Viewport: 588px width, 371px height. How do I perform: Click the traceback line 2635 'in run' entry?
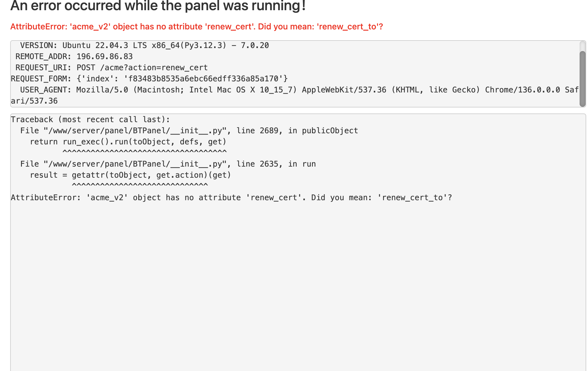click(168, 164)
